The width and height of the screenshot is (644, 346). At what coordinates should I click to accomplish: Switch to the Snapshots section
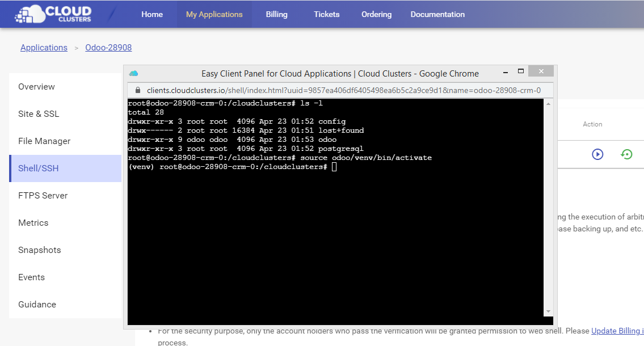(x=39, y=250)
